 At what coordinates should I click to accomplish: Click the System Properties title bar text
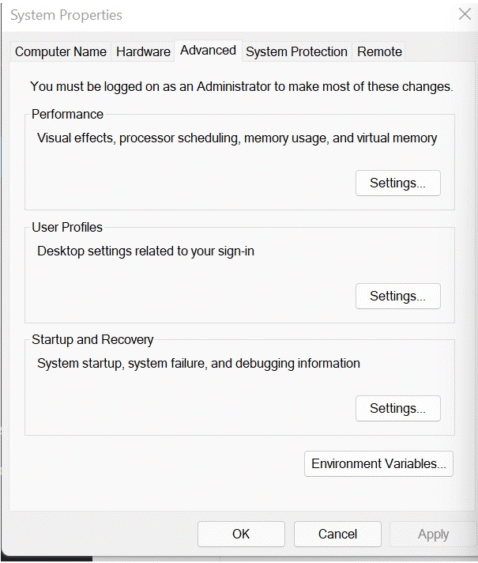point(66,15)
